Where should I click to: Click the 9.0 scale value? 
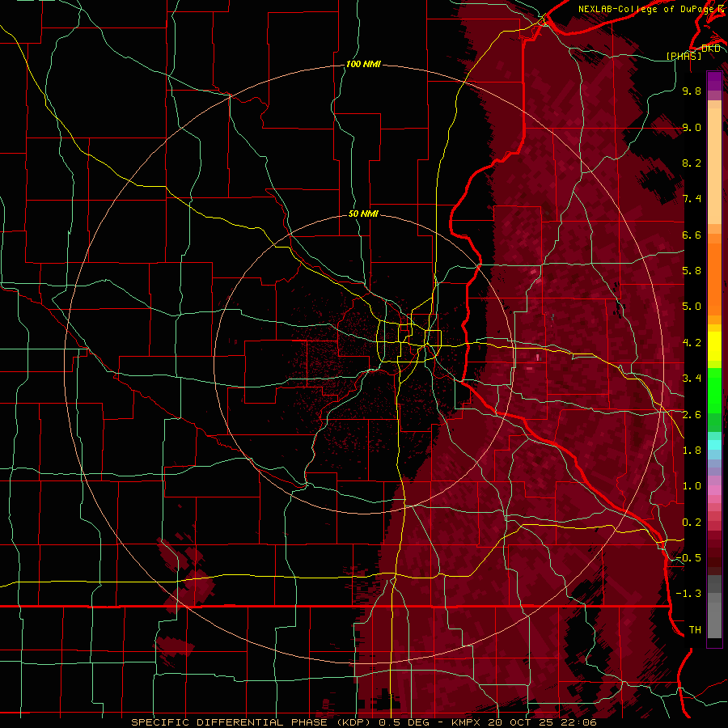(x=692, y=127)
